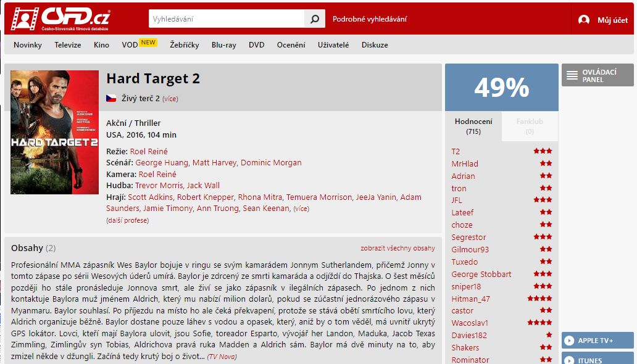Open the Kino menu item
Screen dimensions: 637x364
101,44
